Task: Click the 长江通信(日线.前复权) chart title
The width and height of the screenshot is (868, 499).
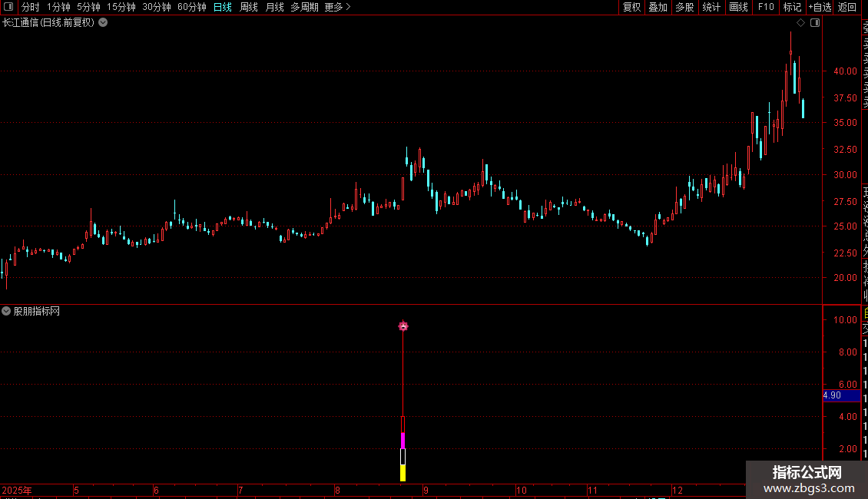Action: (x=48, y=23)
